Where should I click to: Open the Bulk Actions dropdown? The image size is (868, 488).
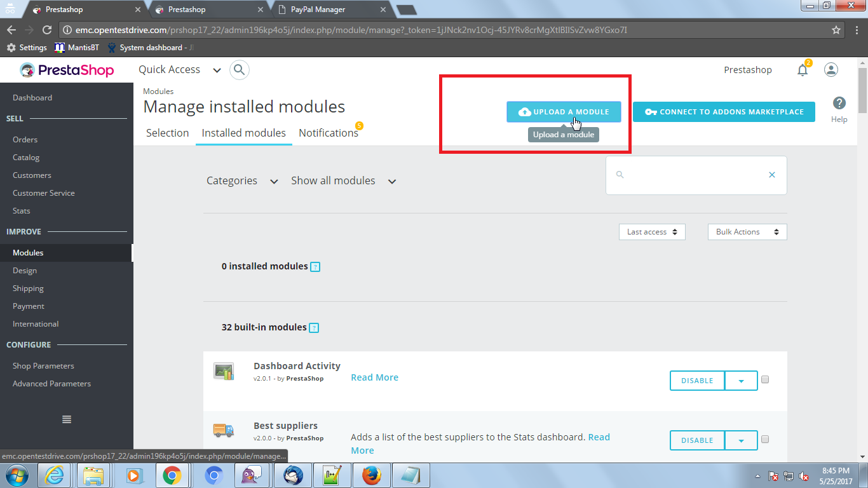pyautogui.click(x=747, y=232)
